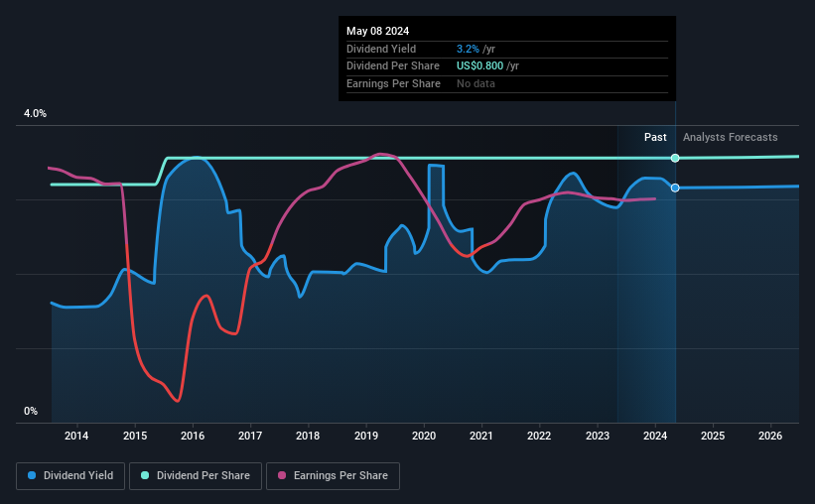The width and height of the screenshot is (815, 504).
Task: Click the 'Past' region label
Action: pyautogui.click(x=655, y=137)
